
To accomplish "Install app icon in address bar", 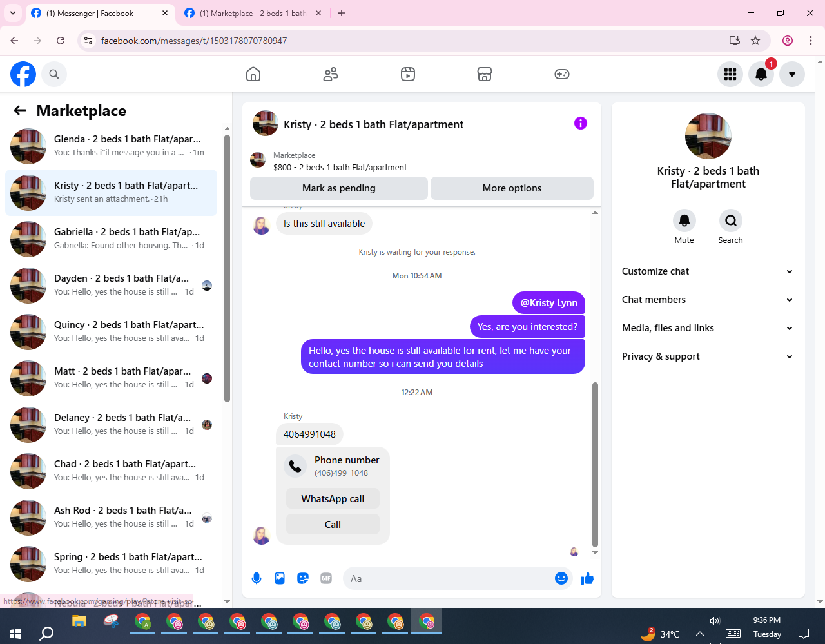I will 734,41.
